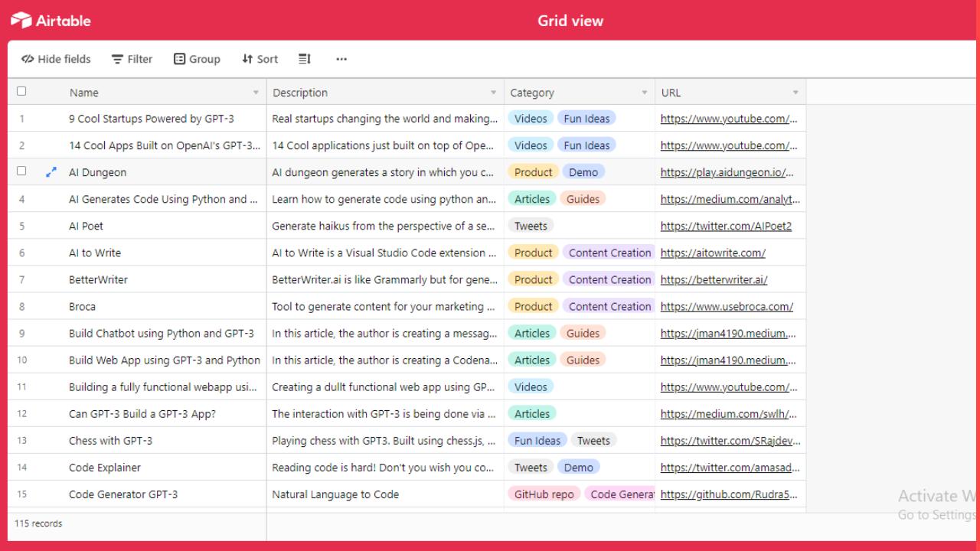This screenshot has height=551, width=980.
Task: Open the three-dot more options menu
Action: [341, 59]
